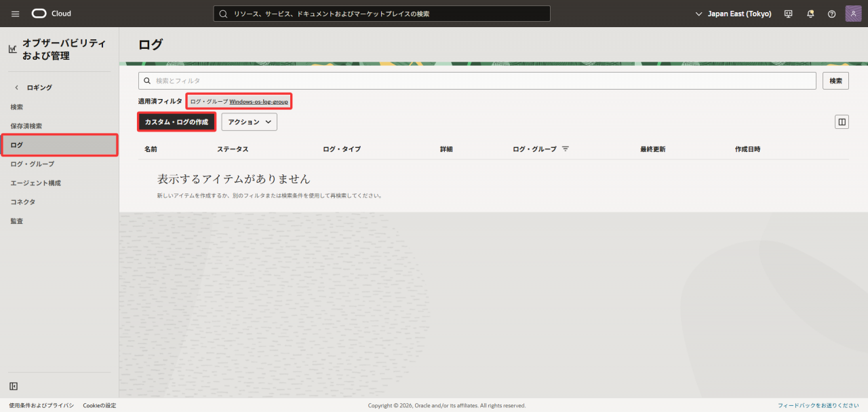Click the 作成日時 column header
The image size is (868, 412).
coord(747,149)
